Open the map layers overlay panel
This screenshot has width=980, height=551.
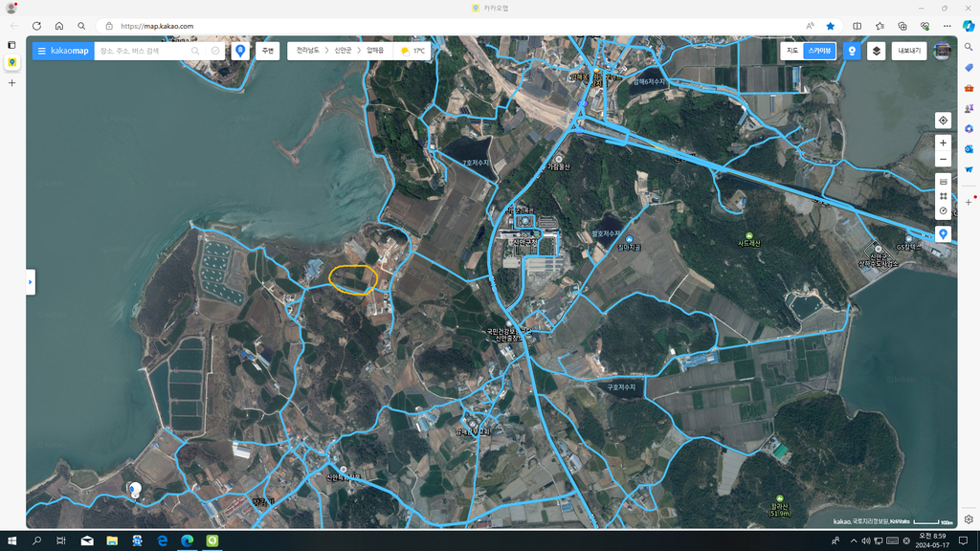(x=876, y=51)
